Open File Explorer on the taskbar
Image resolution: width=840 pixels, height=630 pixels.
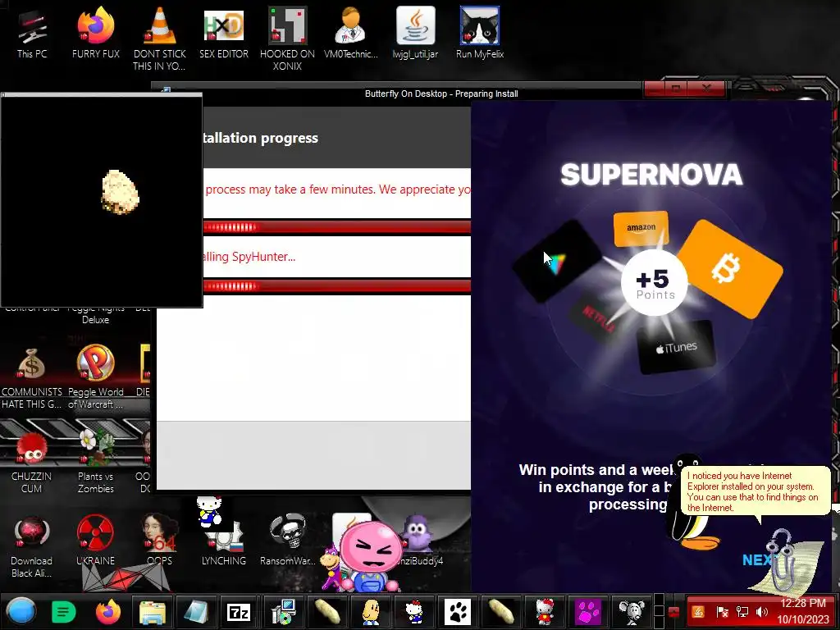152,611
